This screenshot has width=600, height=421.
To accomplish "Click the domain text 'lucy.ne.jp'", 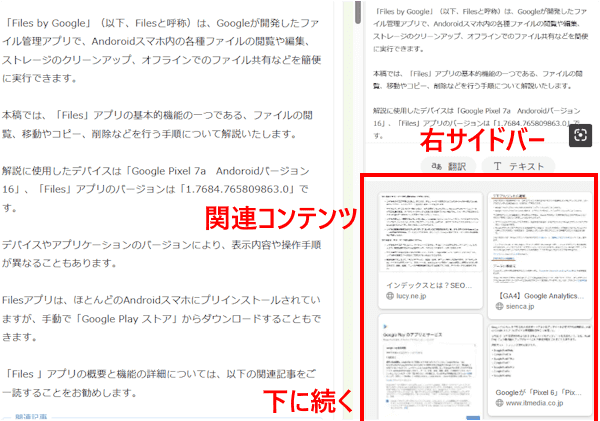I will click(411, 296).
